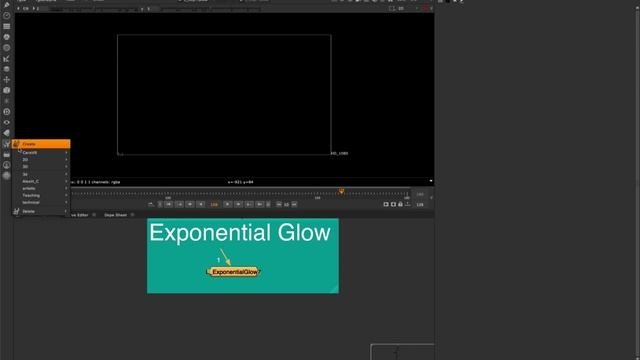Expand submenu arrow beside Teaching
The image size is (640, 360).
pyautogui.click(x=66, y=195)
